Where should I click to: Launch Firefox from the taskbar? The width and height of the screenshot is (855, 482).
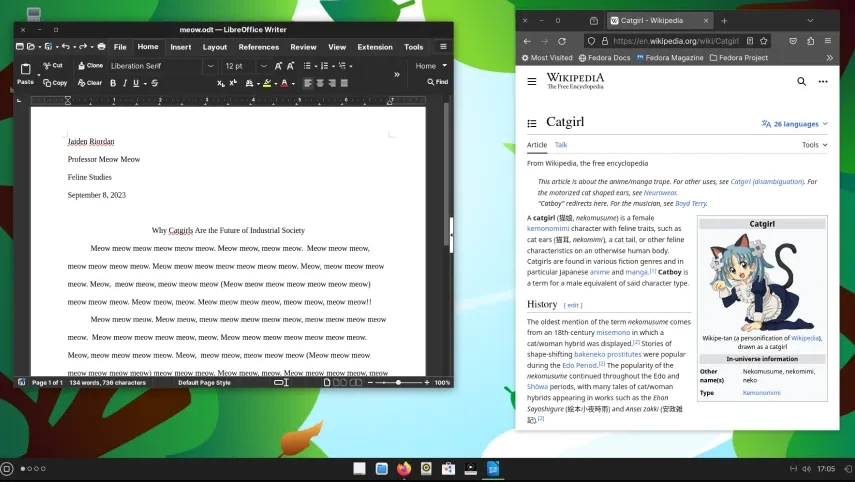(x=404, y=468)
